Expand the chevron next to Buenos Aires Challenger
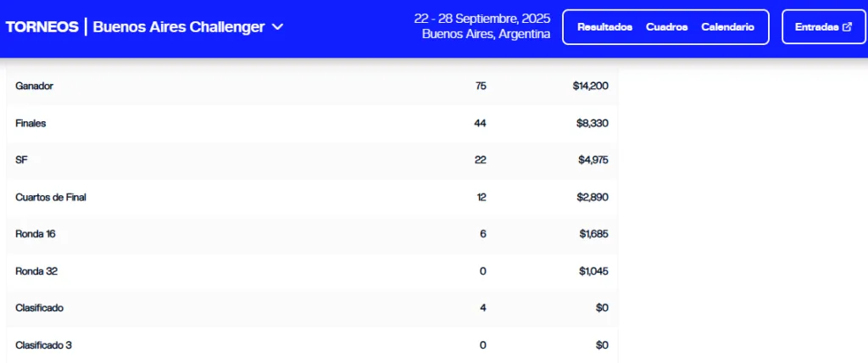 pos(277,27)
